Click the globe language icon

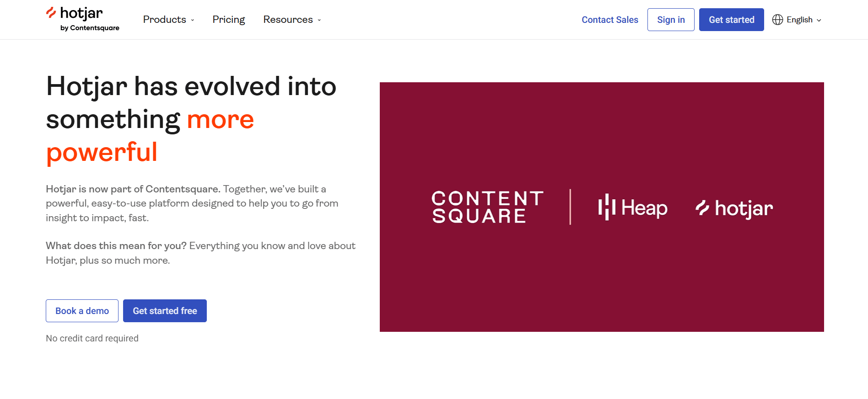(x=777, y=20)
